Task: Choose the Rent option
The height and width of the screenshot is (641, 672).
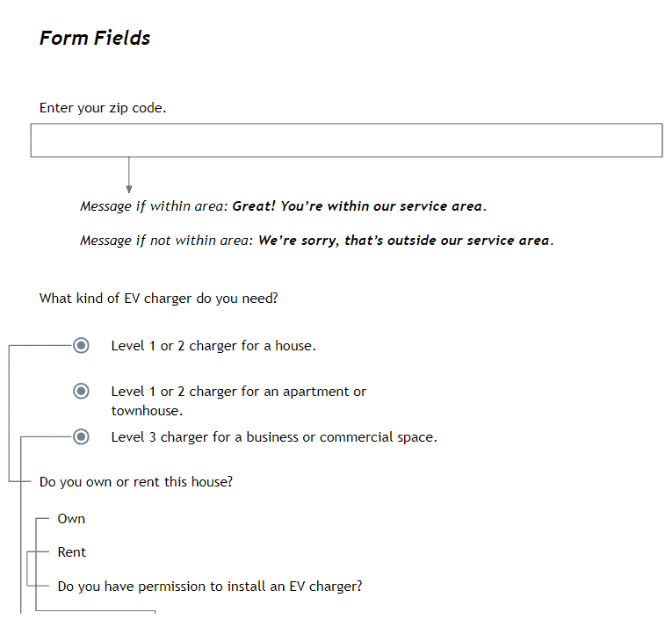Action: pyautogui.click(x=71, y=552)
